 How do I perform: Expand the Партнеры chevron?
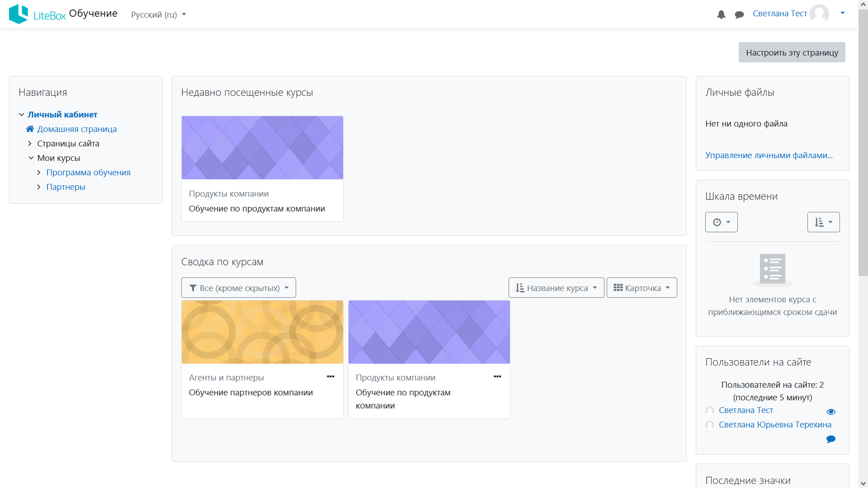pyautogui.click(x=39, y=187)
